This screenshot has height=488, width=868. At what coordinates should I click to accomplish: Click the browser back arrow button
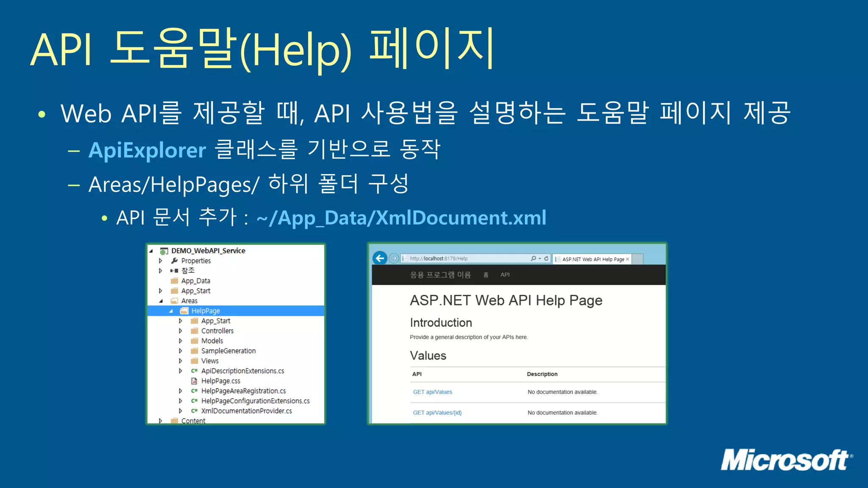coord(380,258)
